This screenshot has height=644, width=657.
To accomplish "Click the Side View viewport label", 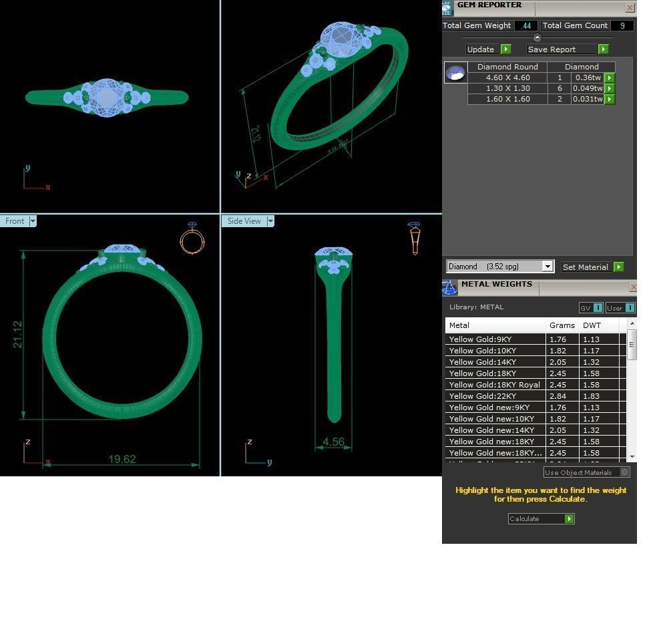I will (x=244, y=221).
